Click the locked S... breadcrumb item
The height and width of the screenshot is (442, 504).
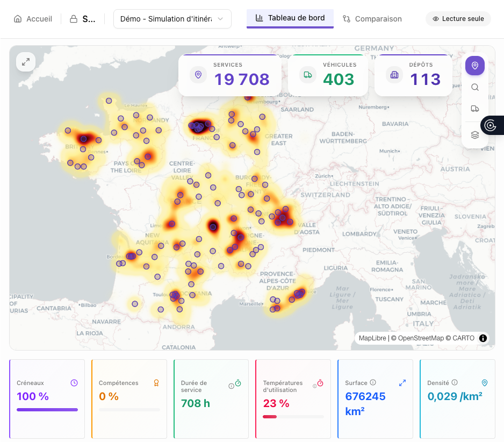82,19
